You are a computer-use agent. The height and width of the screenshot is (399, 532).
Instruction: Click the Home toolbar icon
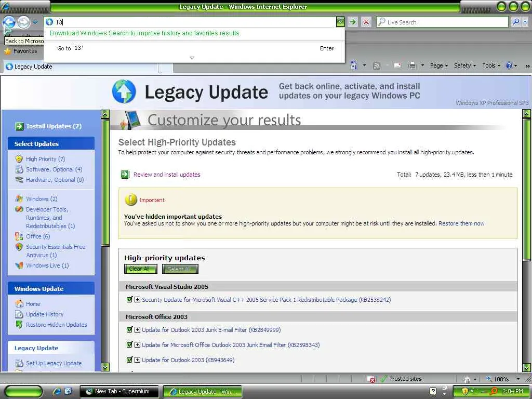pyautogui.click(x=354, y=65)
